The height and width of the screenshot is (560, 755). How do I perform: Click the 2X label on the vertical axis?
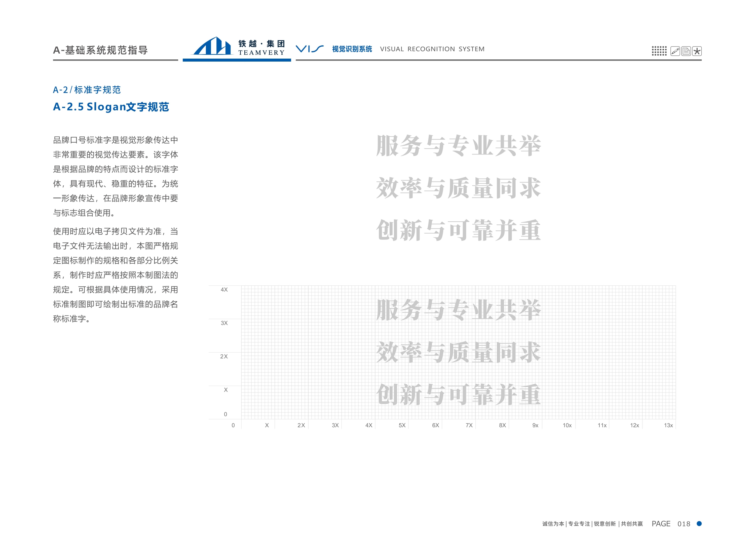click(x=224, y=356)
